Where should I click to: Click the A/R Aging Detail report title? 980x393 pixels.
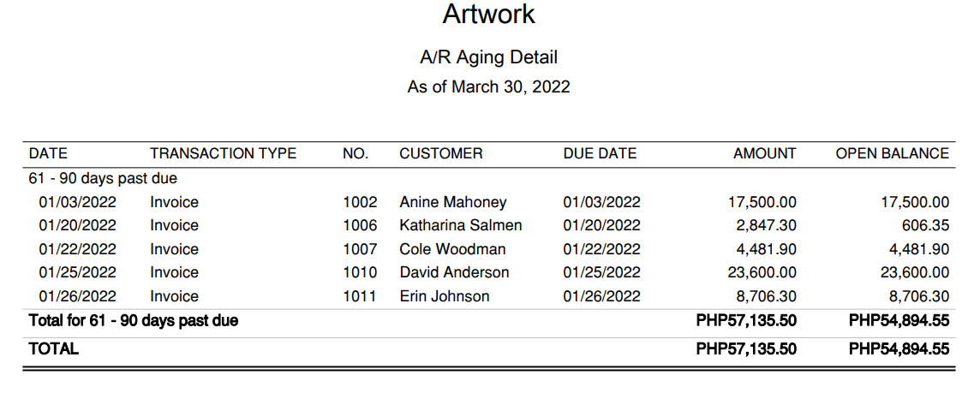tap(488, 57)
